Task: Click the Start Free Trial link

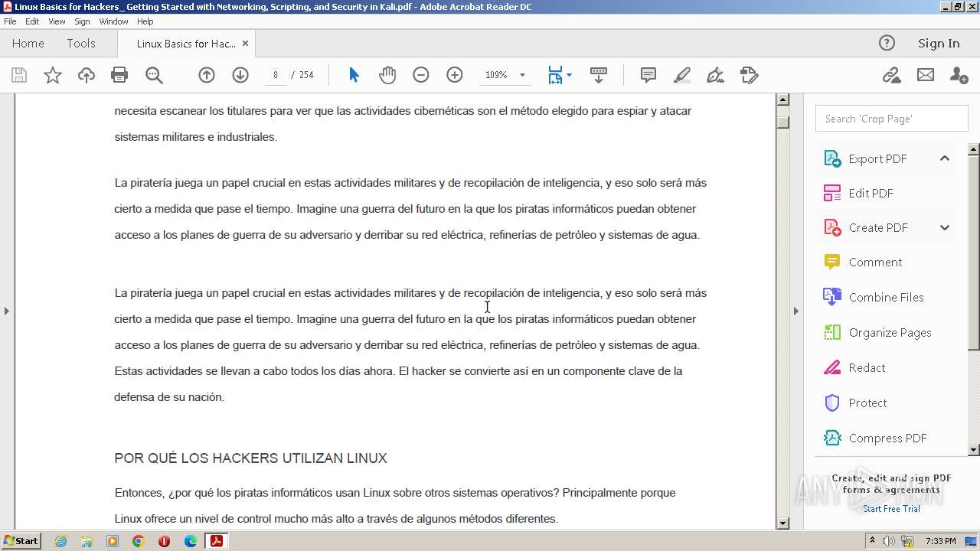Action: (x=891, y=509)
